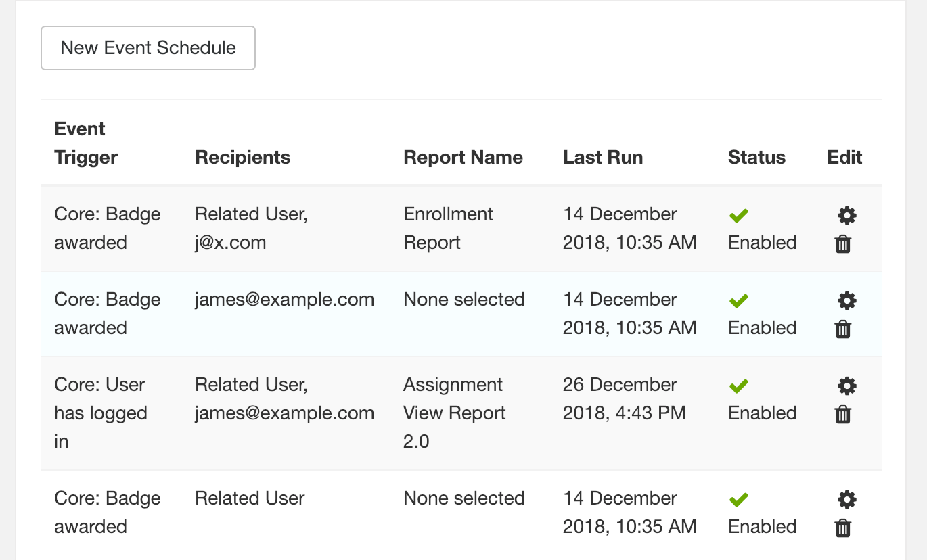Open settings gear for the Enrollment Report row
927x560 pixels.
click(x=846, y=216)
